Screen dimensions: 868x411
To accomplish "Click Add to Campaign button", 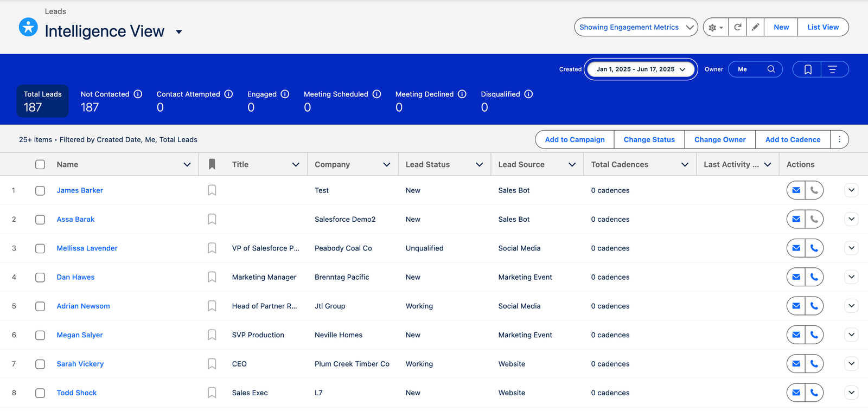I will pyautogui.click(x=575, y=139).
